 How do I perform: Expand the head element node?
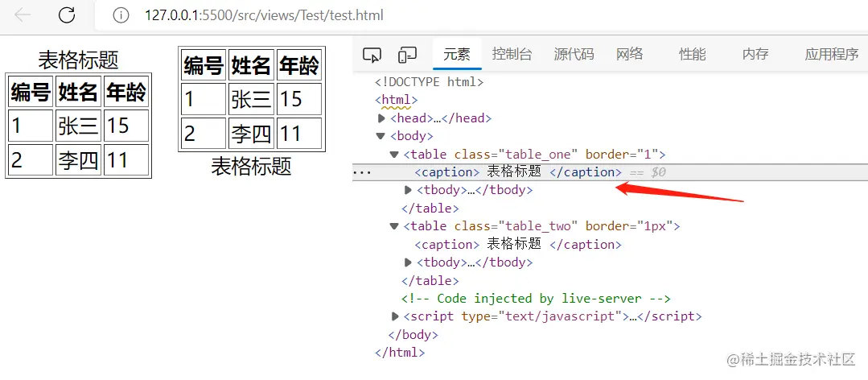pos(381,118)
